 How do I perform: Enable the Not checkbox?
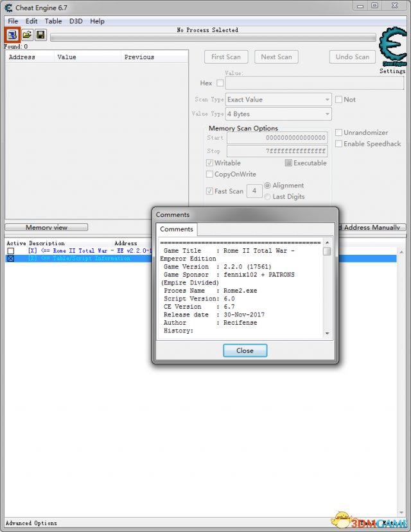(338, 99)
